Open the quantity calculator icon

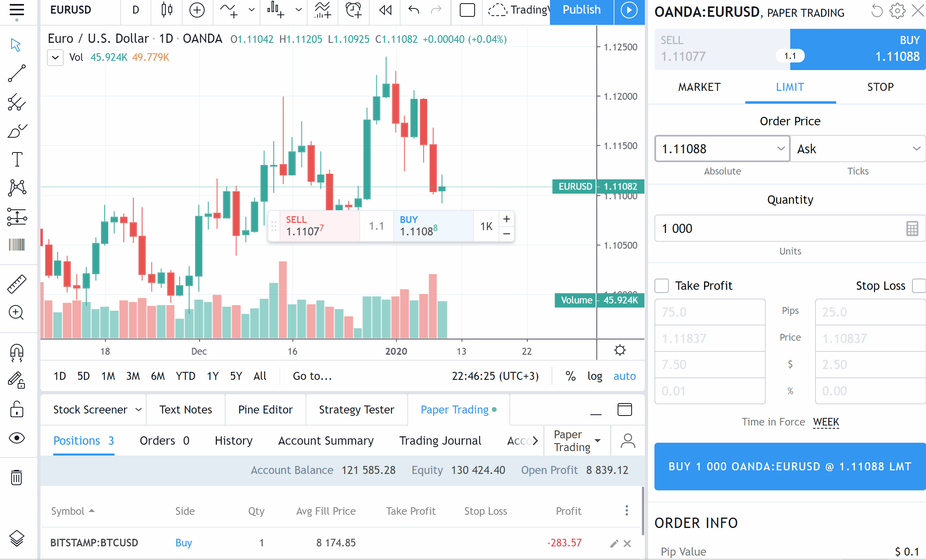(912, 229)
